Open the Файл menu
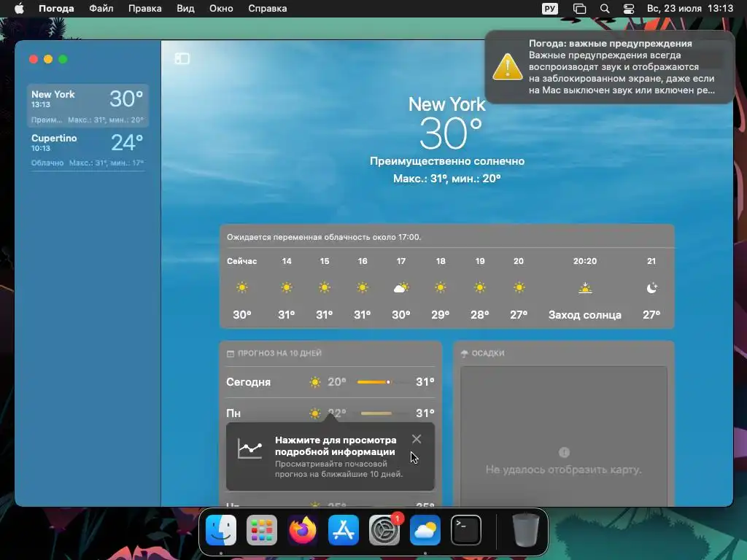Image resolution: width=747 pixels, height=560 pixels. (x=101, y=9)
